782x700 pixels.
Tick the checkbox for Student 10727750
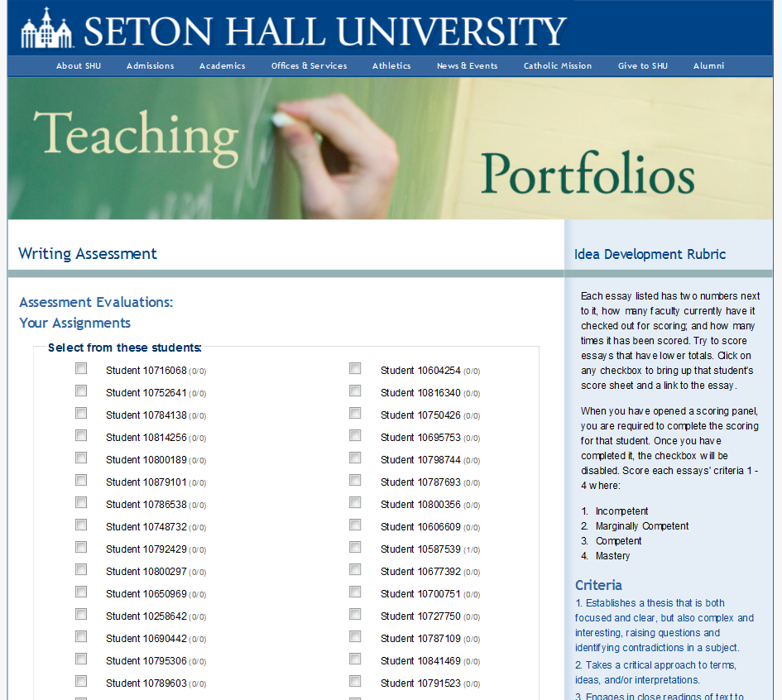click(x=355, y=614)
